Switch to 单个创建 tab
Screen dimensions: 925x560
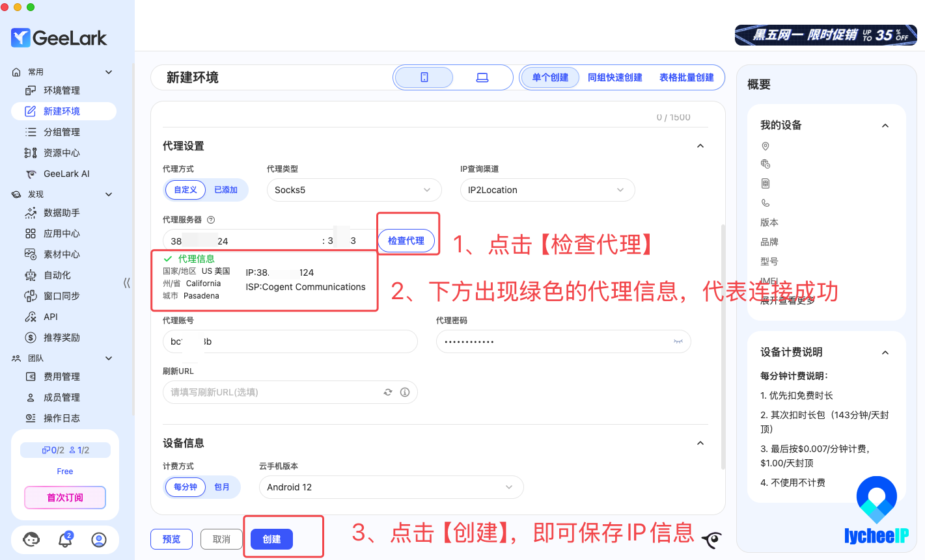coord(550,77)
